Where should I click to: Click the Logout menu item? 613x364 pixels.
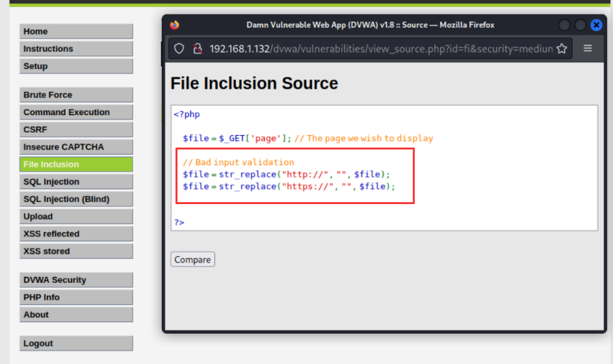point(76,343)
